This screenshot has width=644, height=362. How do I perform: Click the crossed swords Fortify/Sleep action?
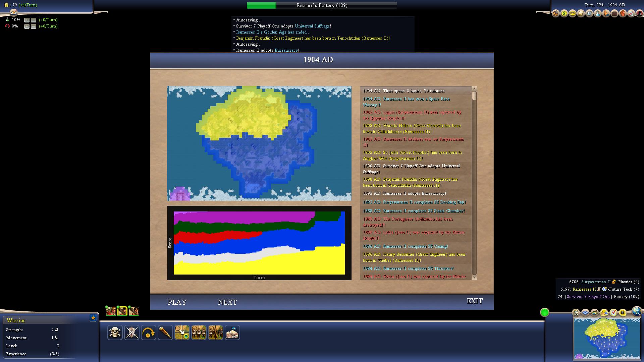click(132, 333)
